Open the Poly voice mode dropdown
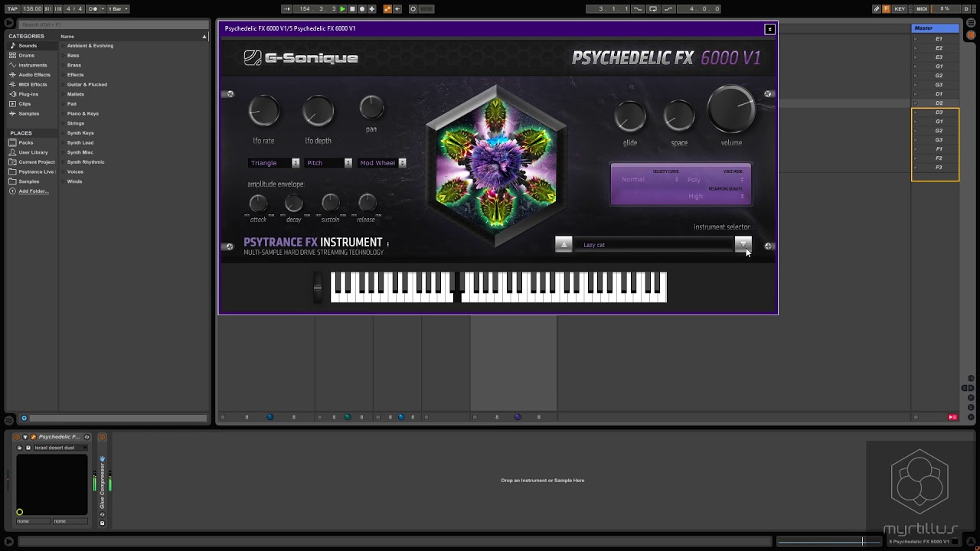 pos(715,180)
